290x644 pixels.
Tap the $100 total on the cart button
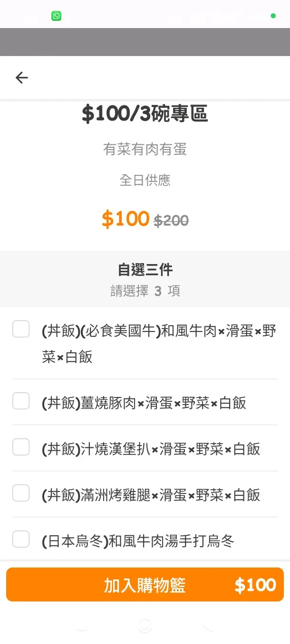tap(255, 585)
